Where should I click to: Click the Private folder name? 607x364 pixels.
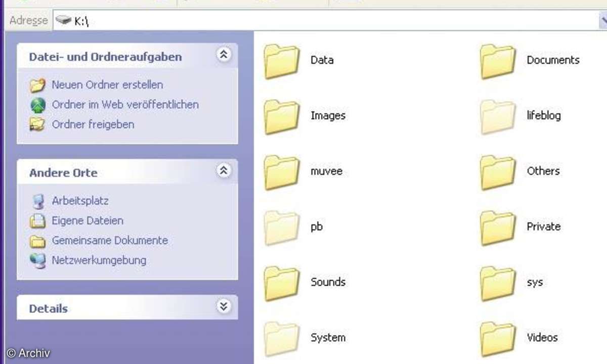(544, 227)
